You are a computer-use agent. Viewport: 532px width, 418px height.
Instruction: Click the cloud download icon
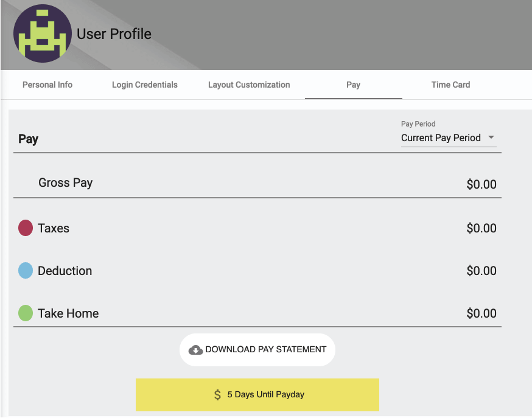[195, 349]
